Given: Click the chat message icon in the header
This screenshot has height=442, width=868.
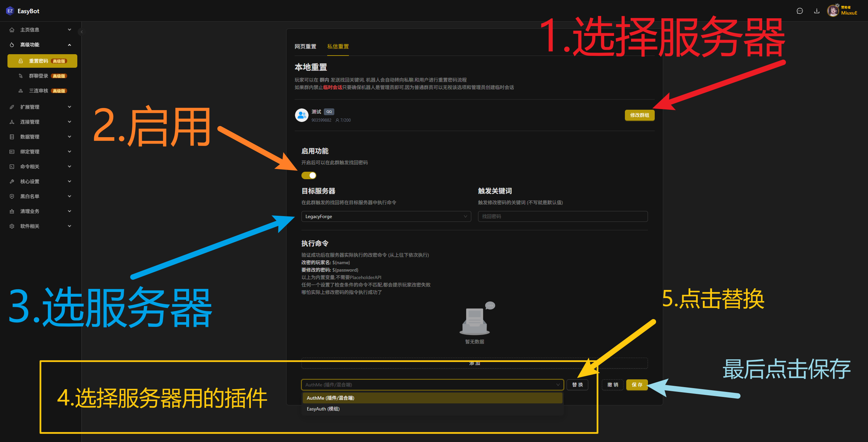Looking at the screenshot, I should [800, 11].
